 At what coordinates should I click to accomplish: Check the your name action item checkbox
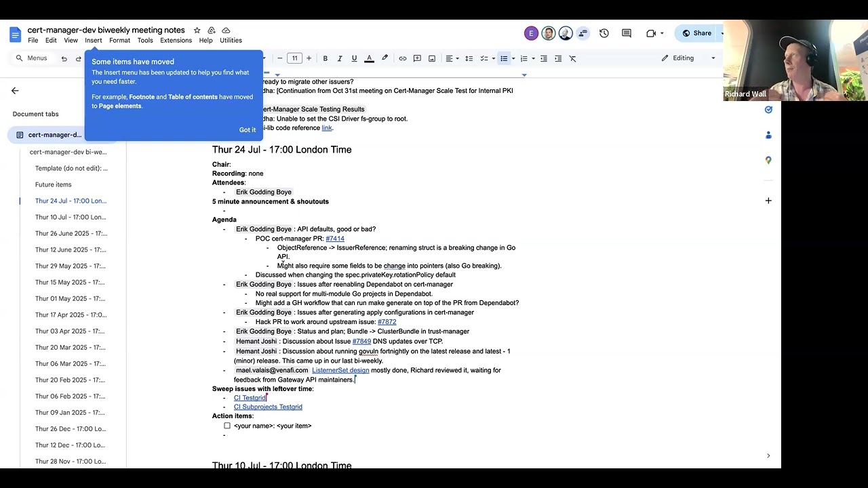coord(227,426)
